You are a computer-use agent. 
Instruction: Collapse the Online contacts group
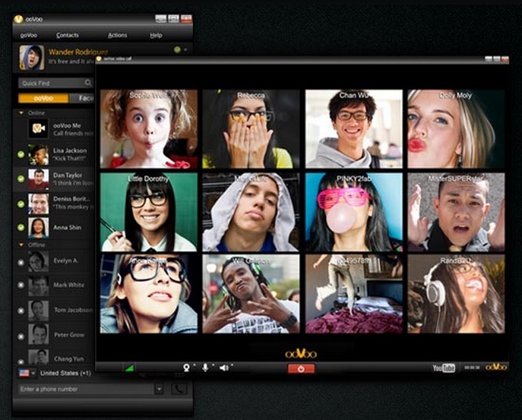(x=21, y=113)
